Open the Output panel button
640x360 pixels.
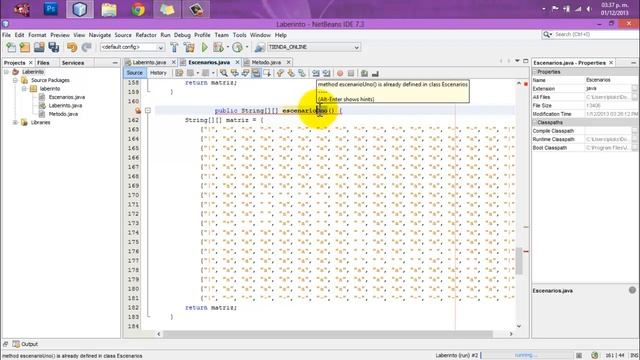tap(25, 344)
